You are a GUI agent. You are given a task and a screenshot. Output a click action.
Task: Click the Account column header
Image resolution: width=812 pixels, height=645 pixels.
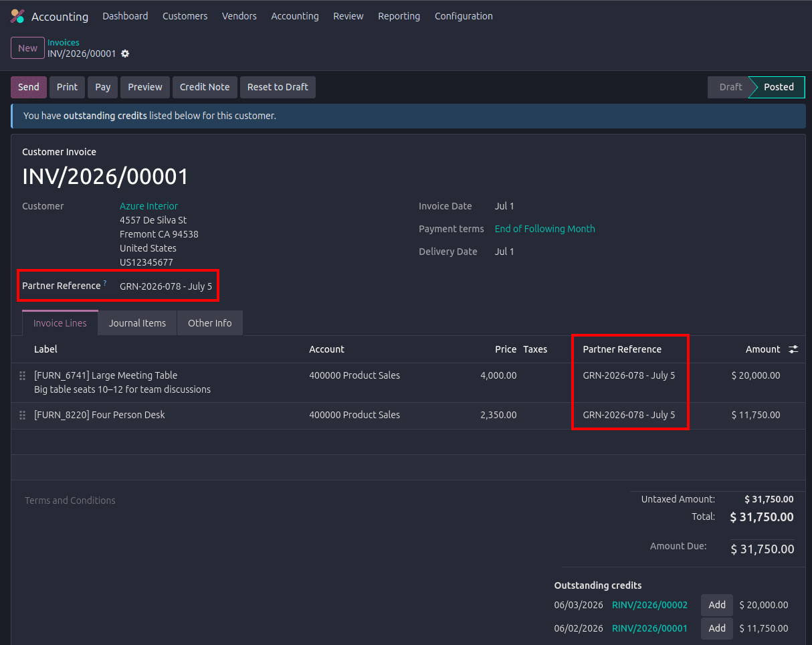326,349
